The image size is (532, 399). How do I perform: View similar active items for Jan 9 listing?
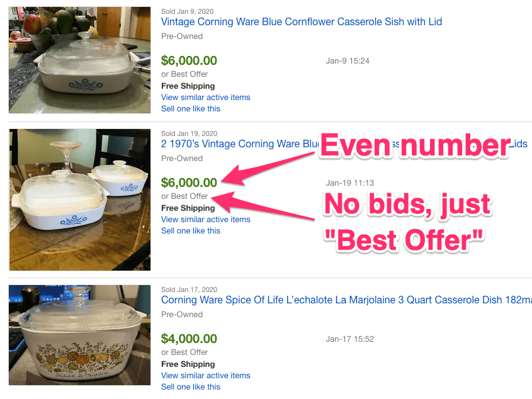point(206,98)
